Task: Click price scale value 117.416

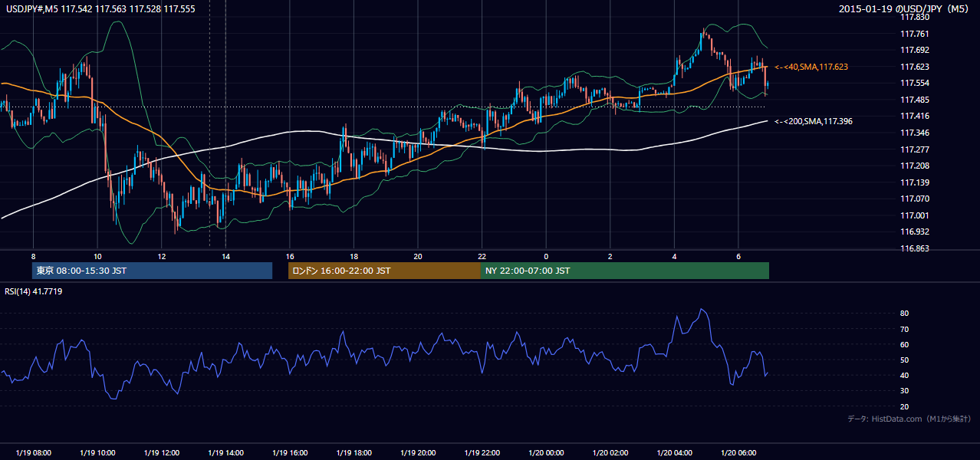Action: click(x=914, y=116)
